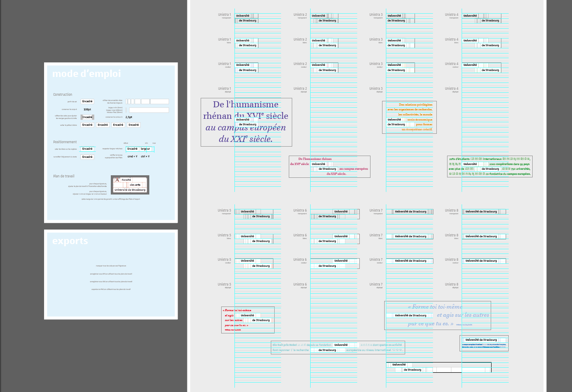This screenshot has width=572, height=392.
Task: Click the 'Unistra 6 blanc' label
Action: coord(300,236)
